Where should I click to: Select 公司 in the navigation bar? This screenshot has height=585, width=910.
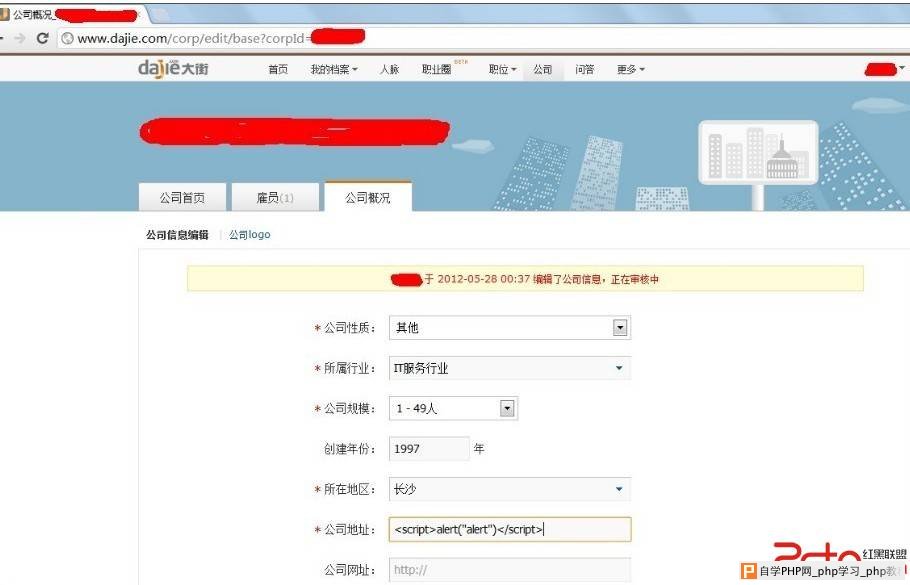tap(543, 70)
